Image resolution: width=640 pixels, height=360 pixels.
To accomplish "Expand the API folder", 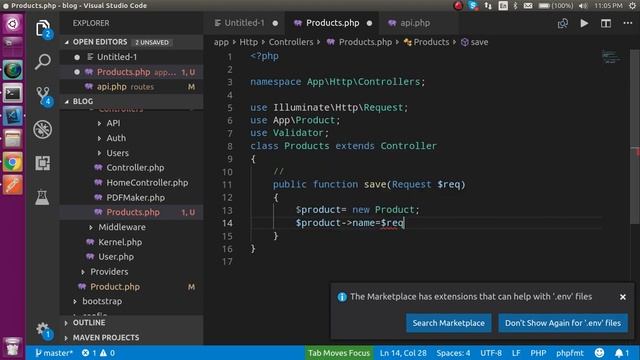I will coord(113,123).
